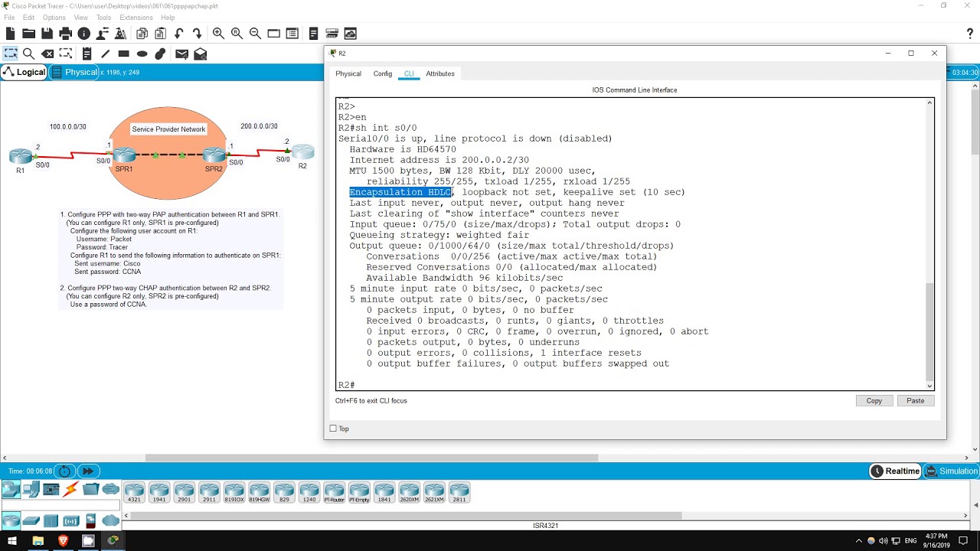
Task: Open R2 Attributes tab
Action: 440,73
